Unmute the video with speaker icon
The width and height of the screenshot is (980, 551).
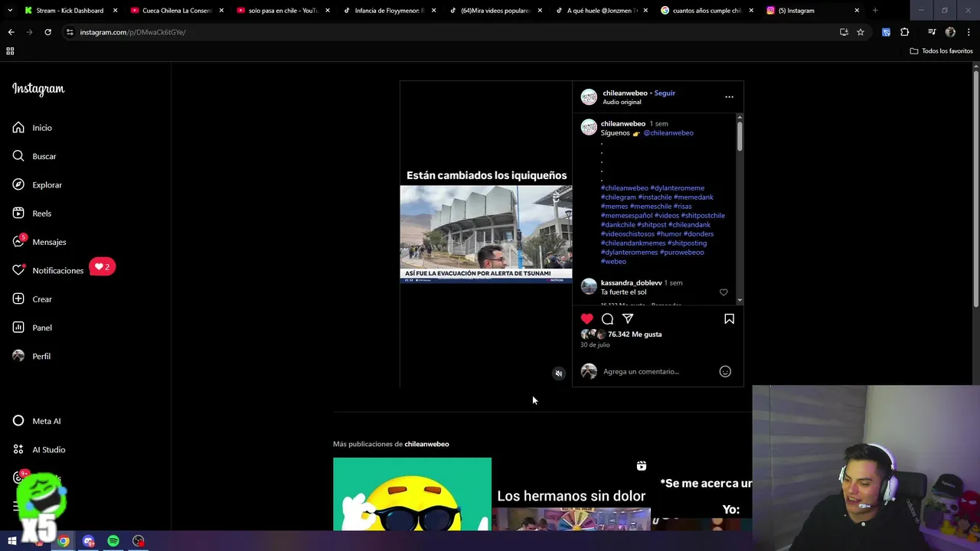click(559, 373)
